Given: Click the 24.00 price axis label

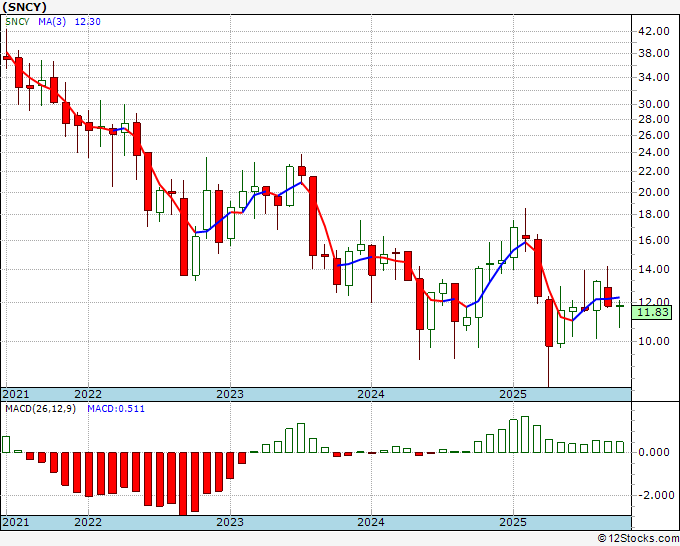Looking at the screenshot, I should click(654, 152).
